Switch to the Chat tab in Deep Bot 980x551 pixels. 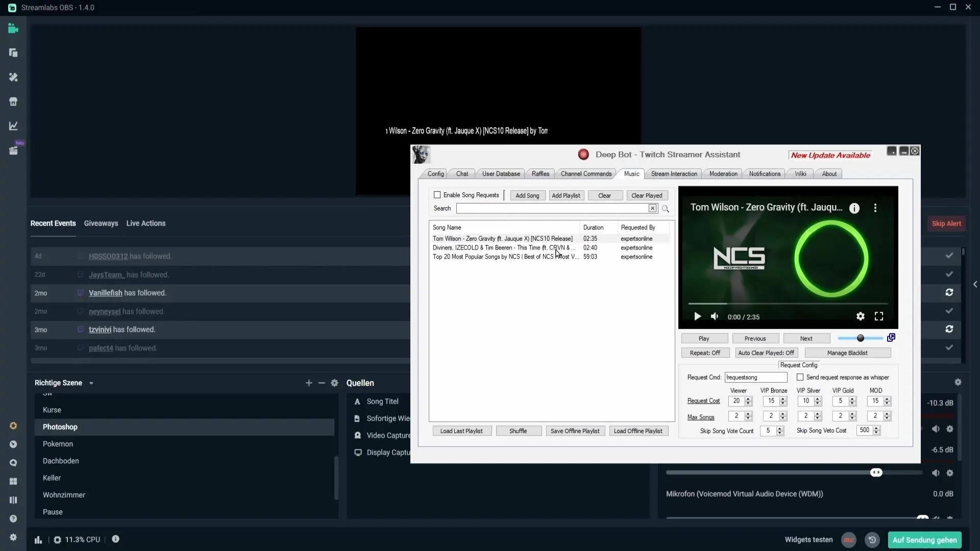click(x=462, y=174)
